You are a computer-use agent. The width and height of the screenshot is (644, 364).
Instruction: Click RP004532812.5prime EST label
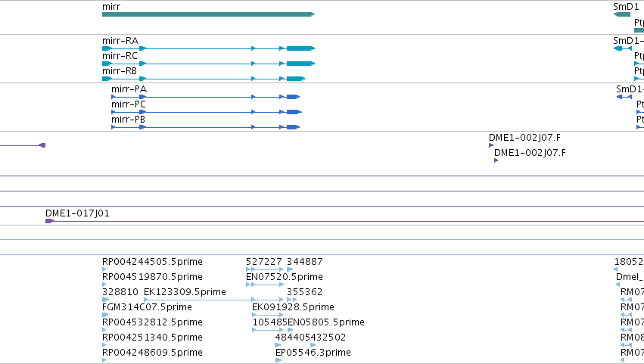point(152,322)
